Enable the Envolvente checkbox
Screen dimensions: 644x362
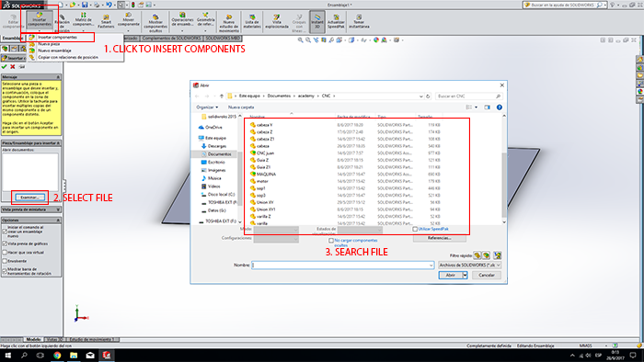point(5,261)
